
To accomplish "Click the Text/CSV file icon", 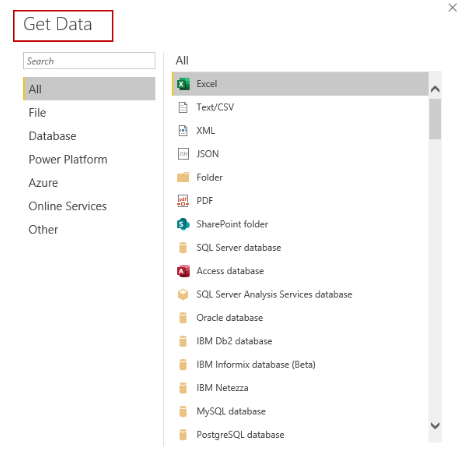I will point(183,107).
